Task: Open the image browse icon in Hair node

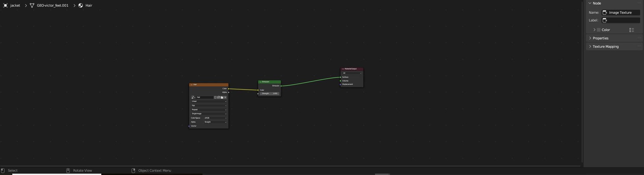Action: 193,97
